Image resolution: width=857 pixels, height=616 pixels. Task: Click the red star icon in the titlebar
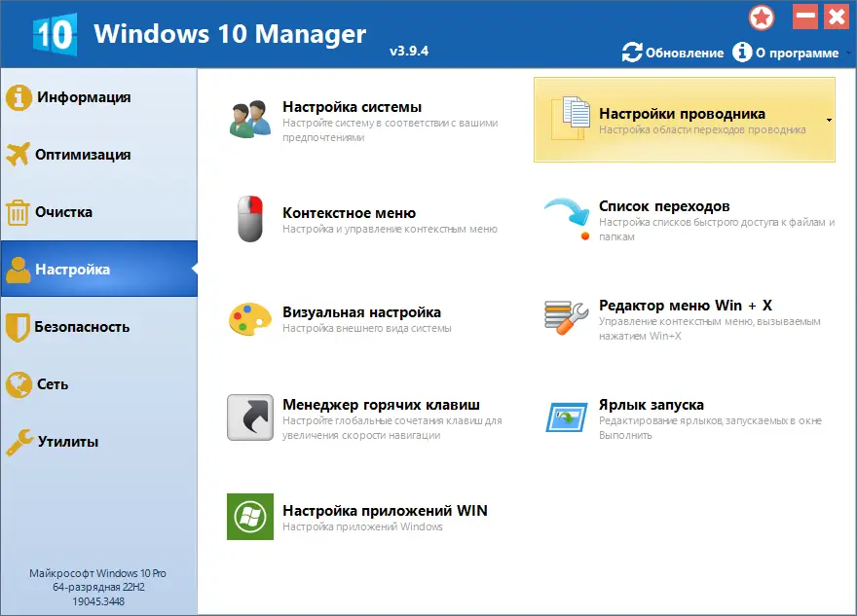(x=763, y=17)
